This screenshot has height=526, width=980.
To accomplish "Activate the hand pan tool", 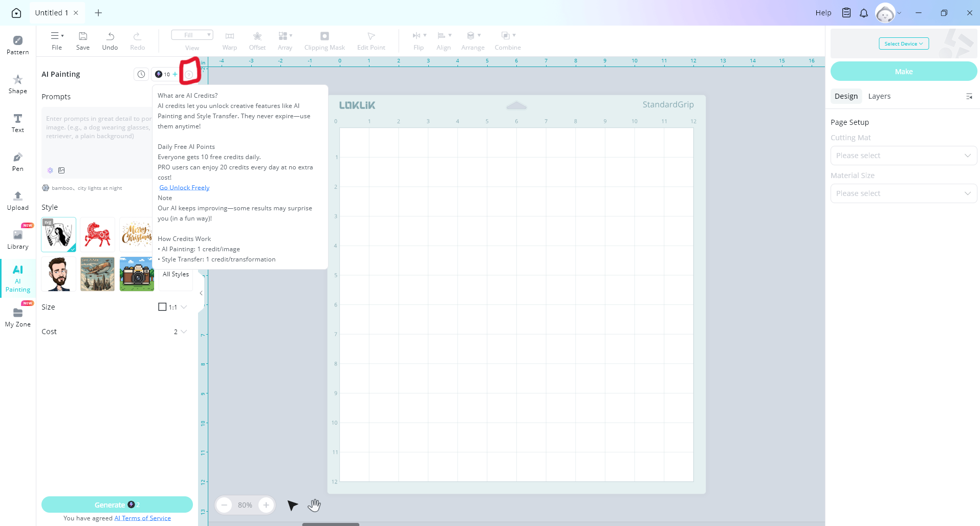I will pyautogui.click(x=314, y=506).
